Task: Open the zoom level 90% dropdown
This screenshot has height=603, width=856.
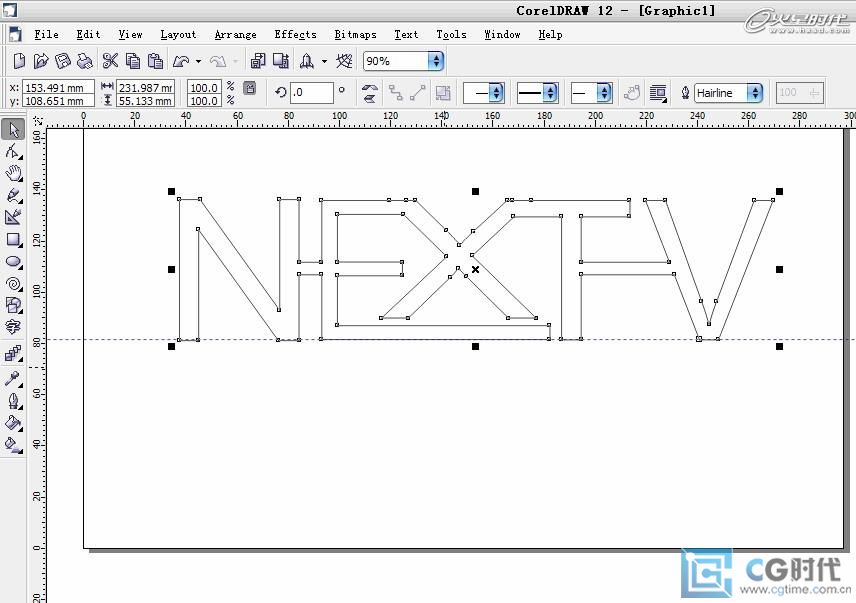Action: pos(435,62)
